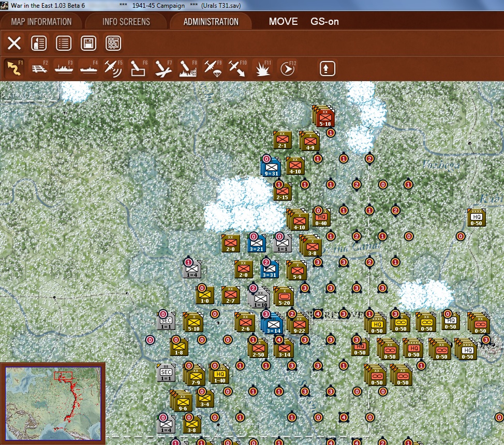Screen dimensions: 504x445
Task: Open the list-lines preferences icon
Action: point(64,43)
